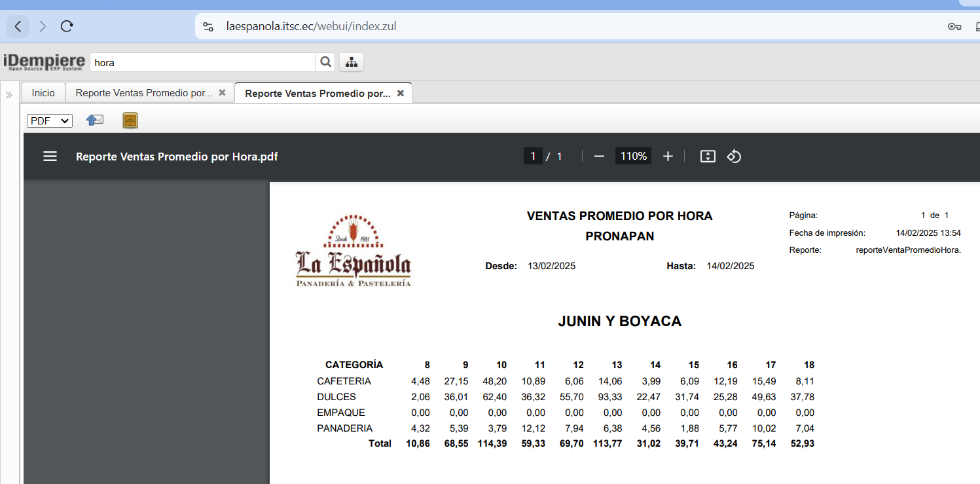Image resolution: width=980 pixels, height=484 pixels.
Task: Open the menu tree icon button
Action: click(x=352, y=62)
